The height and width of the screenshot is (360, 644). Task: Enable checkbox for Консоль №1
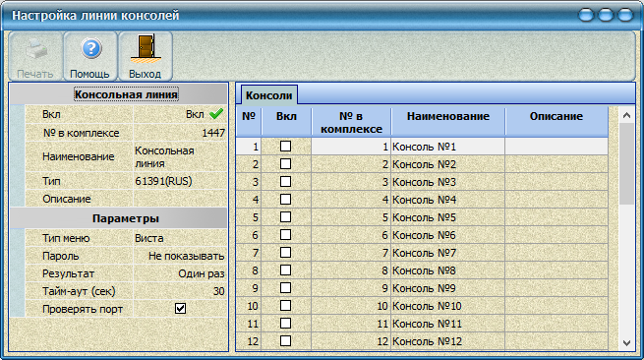pyautogui.click(x=285, y=146)
